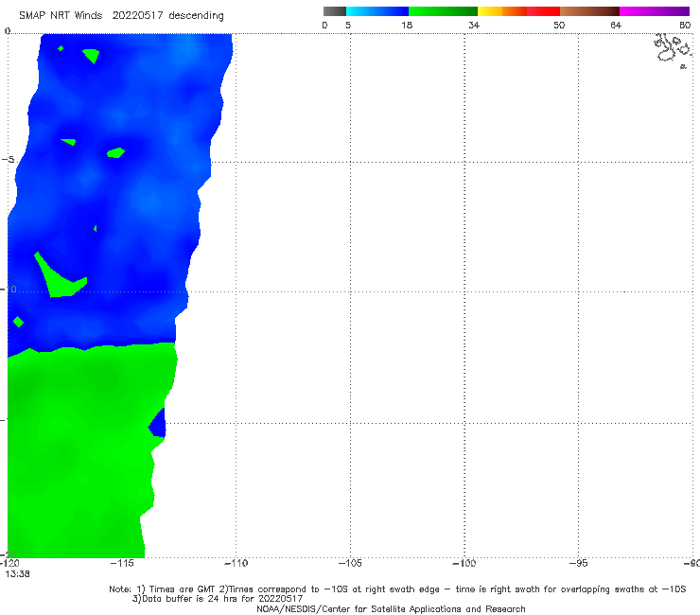
Task: Select the date "20220517" in the title
Action: (137, 16)
